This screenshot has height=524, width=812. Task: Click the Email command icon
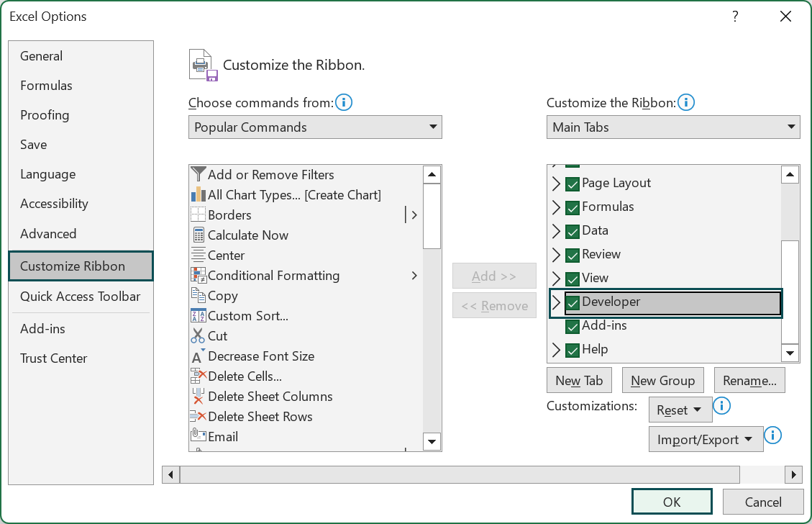199,435
